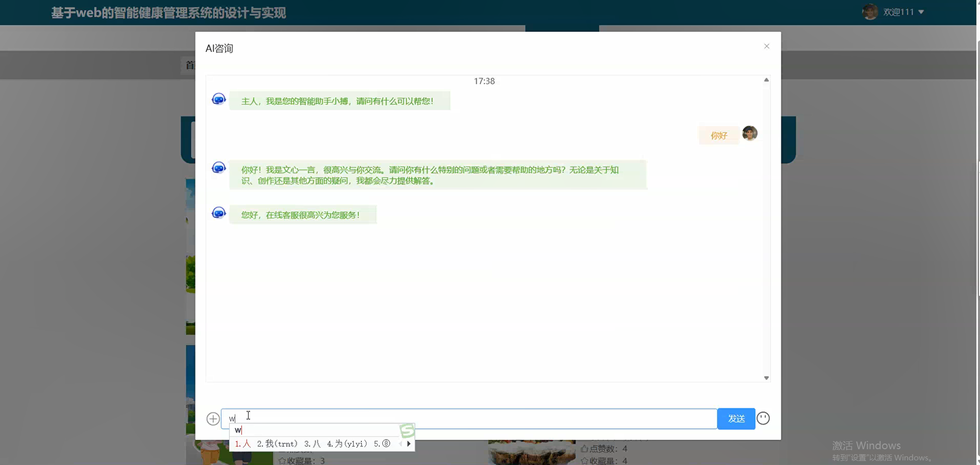Screen dimensions: 980x465
Task: Show next IME candidates with the right arrow
Action: point(409,444)
